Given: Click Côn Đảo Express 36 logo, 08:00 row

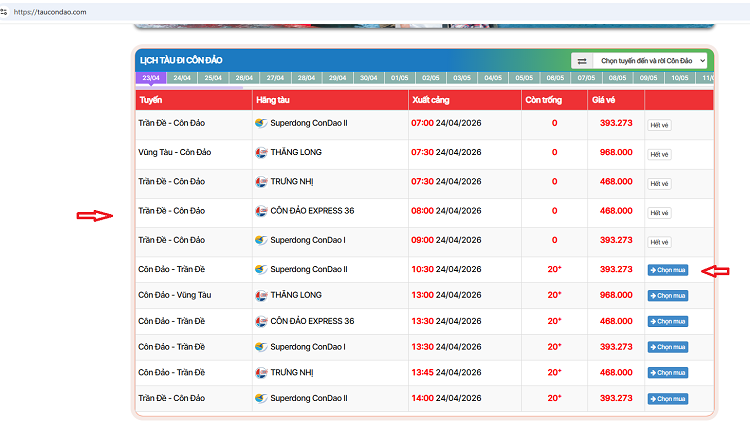Looking at the screenshot, I should tap(261, 211).
